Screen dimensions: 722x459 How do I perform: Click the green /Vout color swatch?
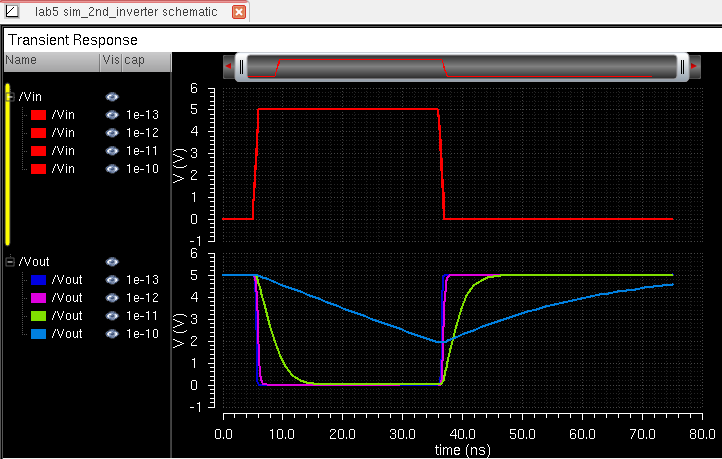click(38, 316)
